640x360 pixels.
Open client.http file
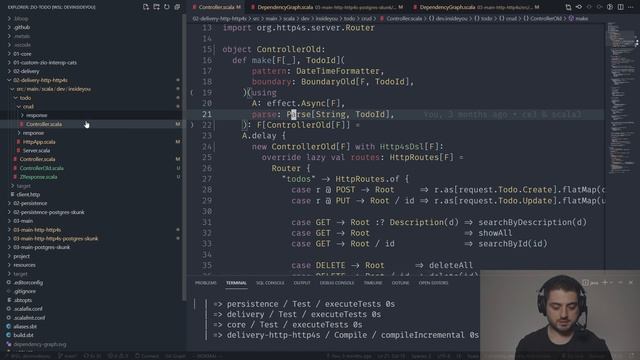coord(28,195)
